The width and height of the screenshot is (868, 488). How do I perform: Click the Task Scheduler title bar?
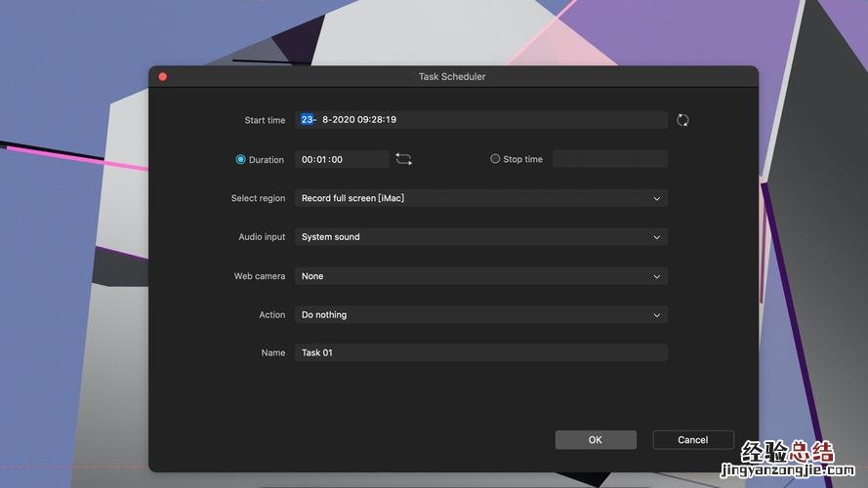click(452, 76)
